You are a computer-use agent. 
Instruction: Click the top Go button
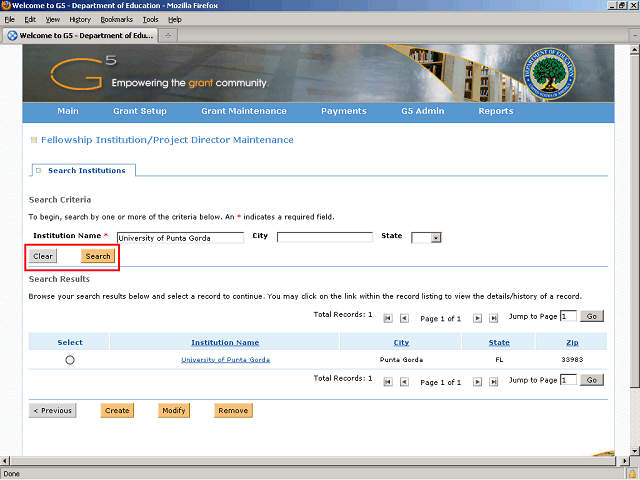[x=592, y=316]
